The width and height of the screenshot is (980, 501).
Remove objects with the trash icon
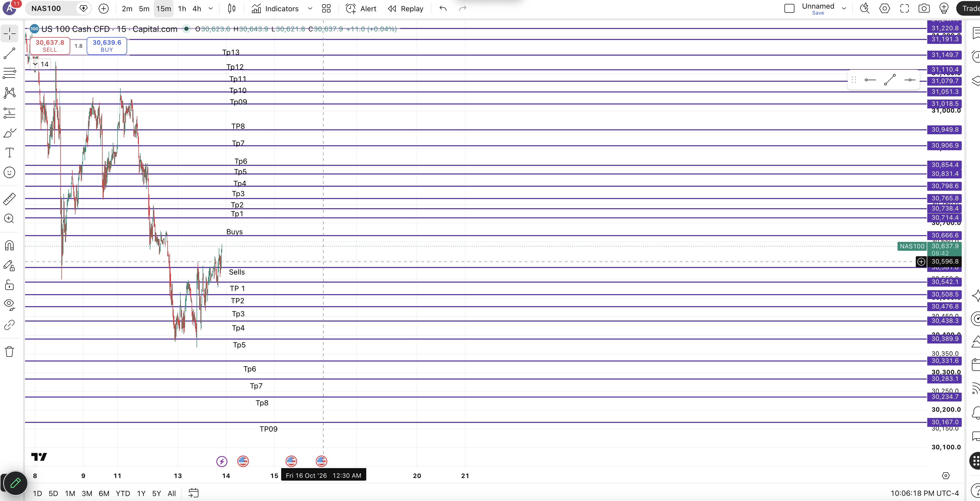9,351
